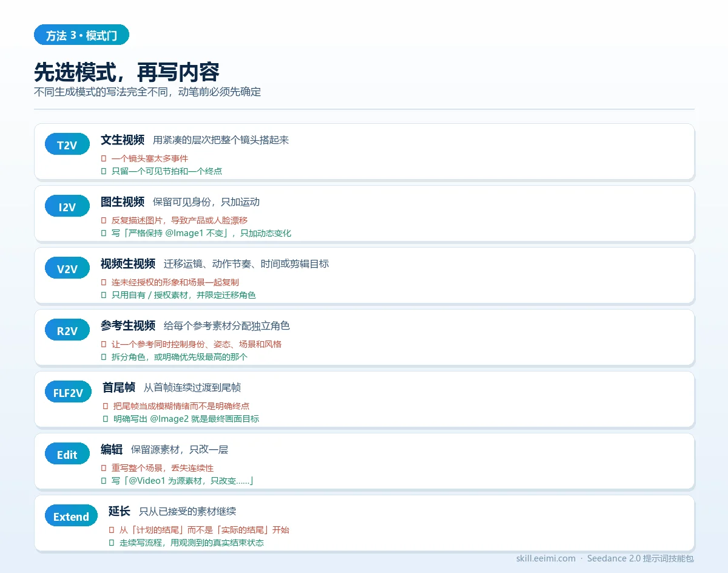This screenshot has width=728, height=573.
Task: Click green line 只留一个可见节拍和一个终点
Action: coord(167,171)
